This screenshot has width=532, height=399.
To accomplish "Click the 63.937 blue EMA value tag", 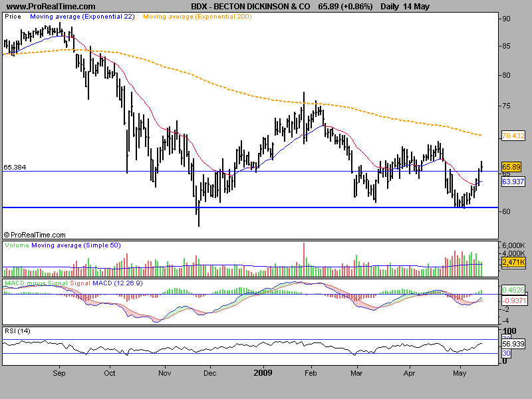I will tap(513, 182).
